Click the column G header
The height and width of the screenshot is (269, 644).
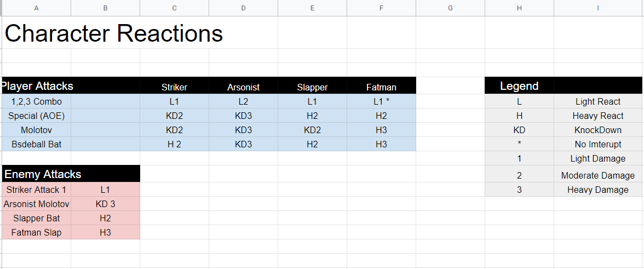tap(450, 8)
